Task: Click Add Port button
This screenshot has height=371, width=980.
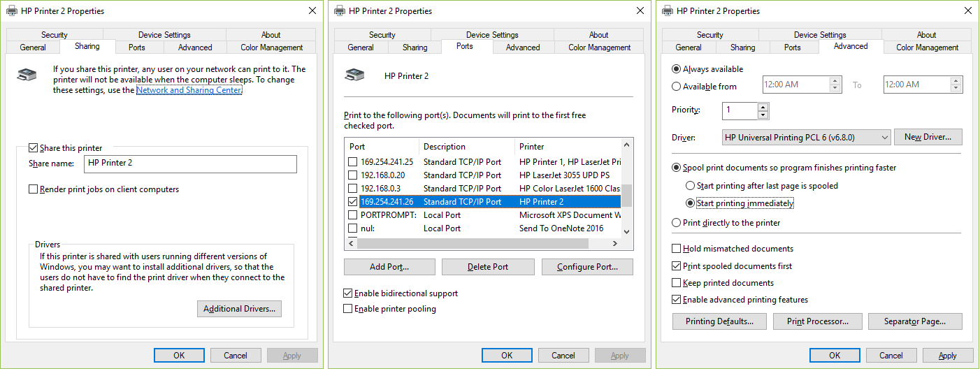Action: (389, 267)
